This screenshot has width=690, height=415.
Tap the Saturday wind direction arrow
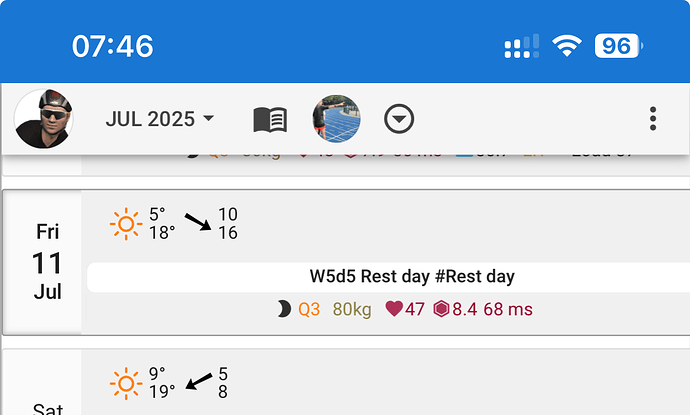click(198, 382)
